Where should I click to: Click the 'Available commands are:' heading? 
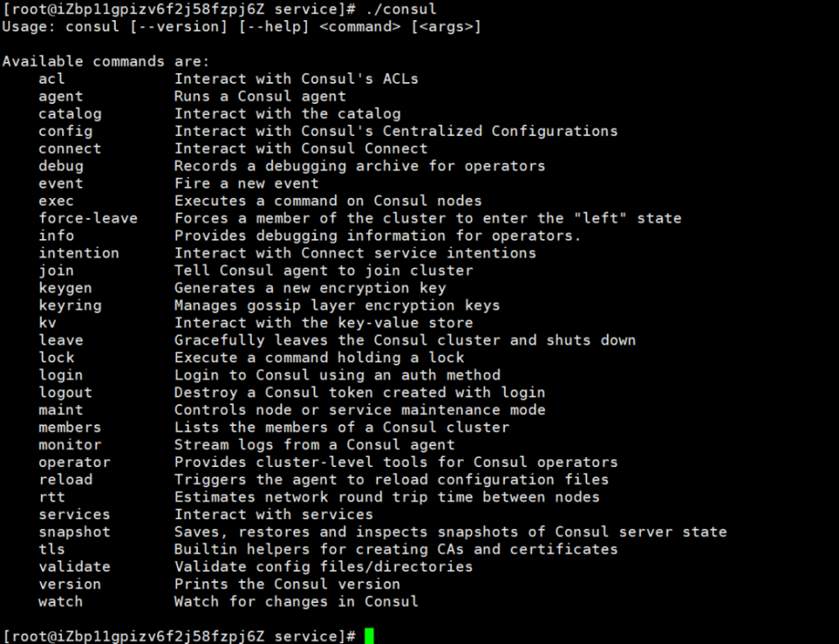(x=106, y=61)
